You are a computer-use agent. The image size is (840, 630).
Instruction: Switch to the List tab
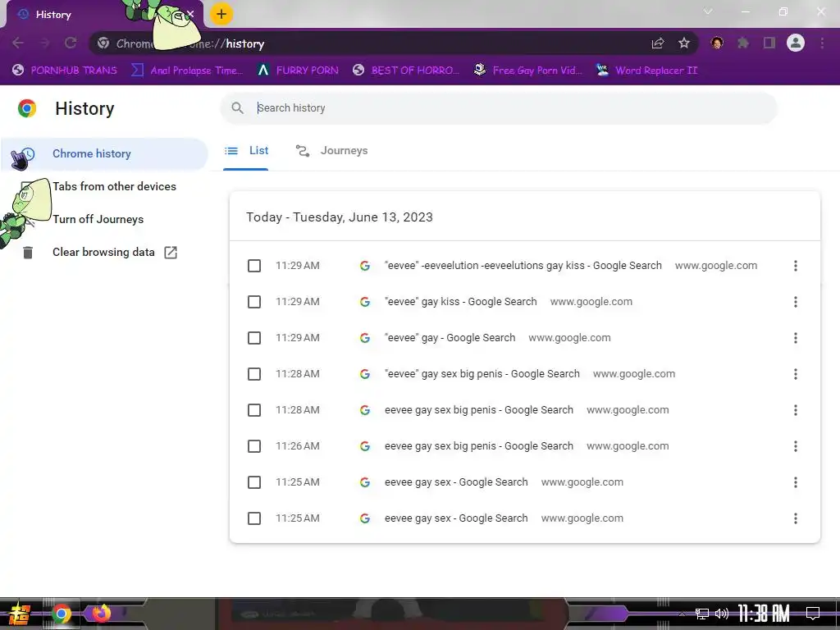(x=246, y=151)
